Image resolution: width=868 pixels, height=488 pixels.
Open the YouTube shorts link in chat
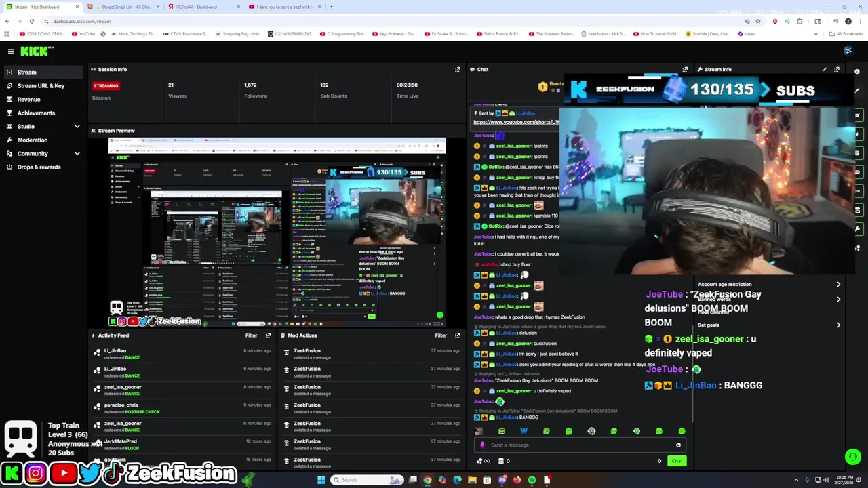516,122
